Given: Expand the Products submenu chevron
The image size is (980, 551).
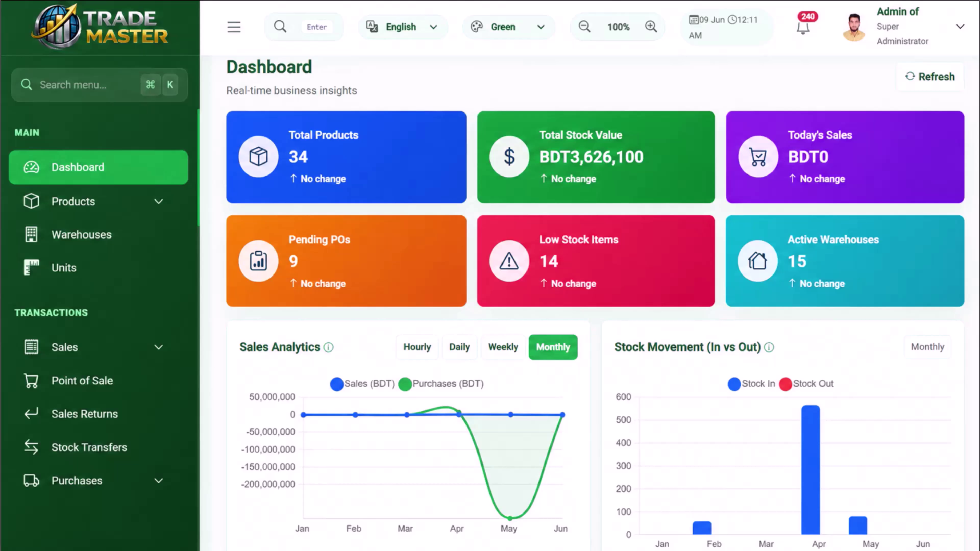Looking at the screenshot, I should (x=159, y=201).
